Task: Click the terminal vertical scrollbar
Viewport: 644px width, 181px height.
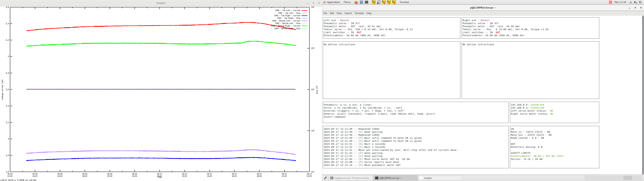Action: click(x=643, y=95)
